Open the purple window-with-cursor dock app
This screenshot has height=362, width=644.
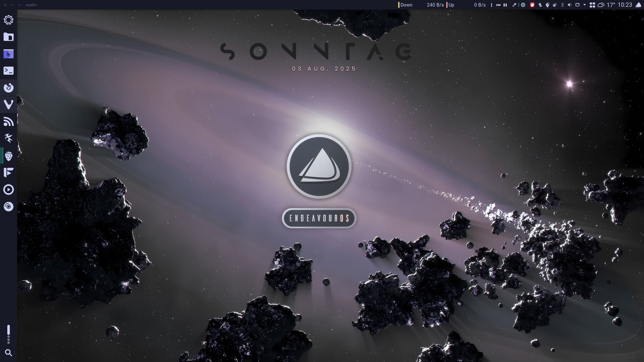pyautogui.click(x=8, y=54)
